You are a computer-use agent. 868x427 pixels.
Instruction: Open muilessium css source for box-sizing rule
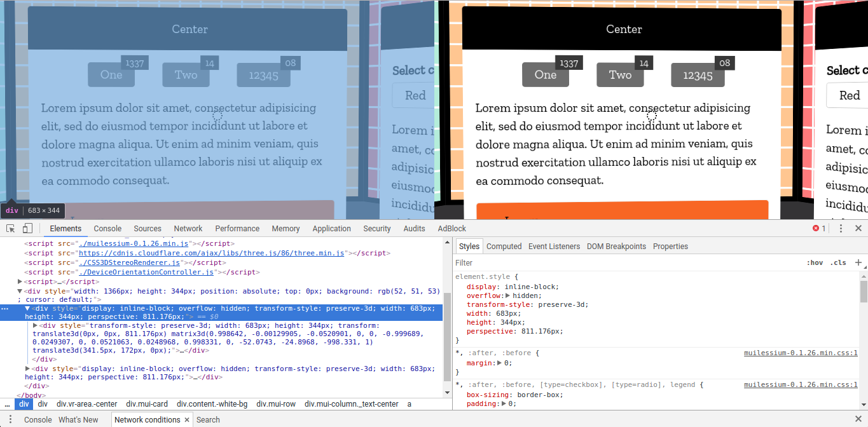point(801,385)
